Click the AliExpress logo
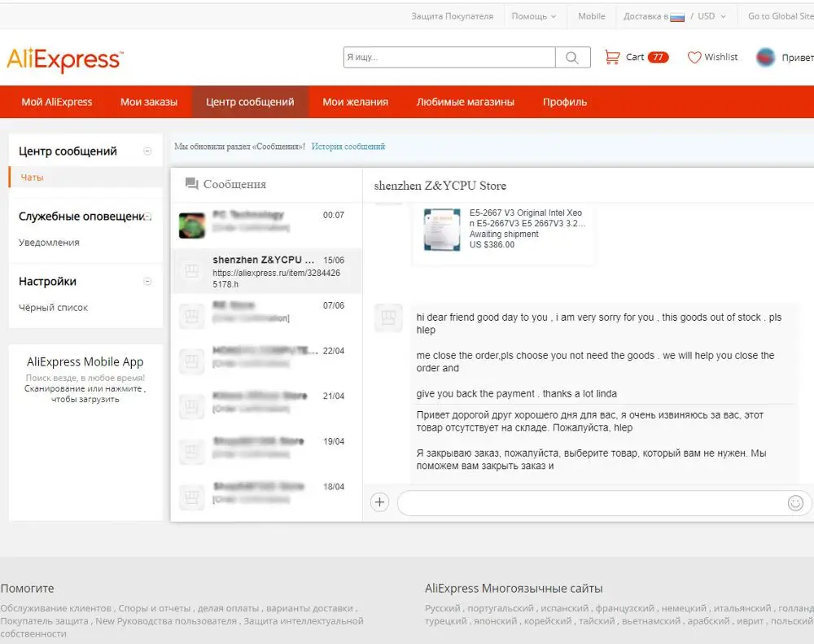Screen dimensions: 814x644 tap(65, 59)
